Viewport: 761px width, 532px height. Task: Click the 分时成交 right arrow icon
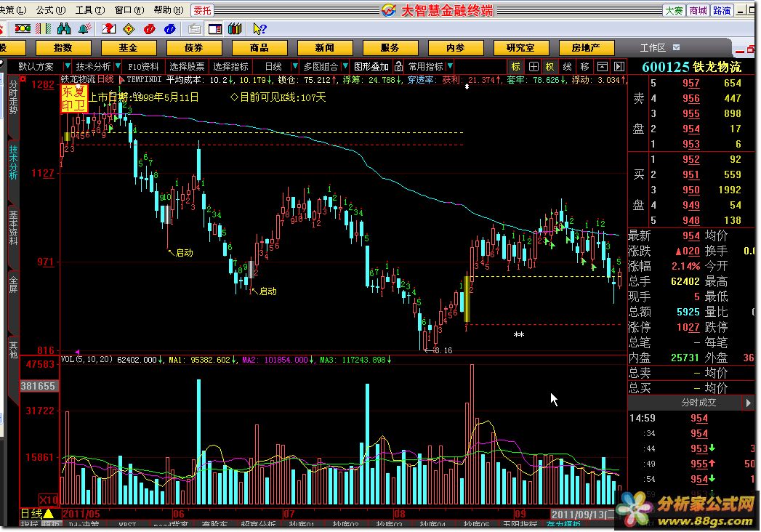748,403
